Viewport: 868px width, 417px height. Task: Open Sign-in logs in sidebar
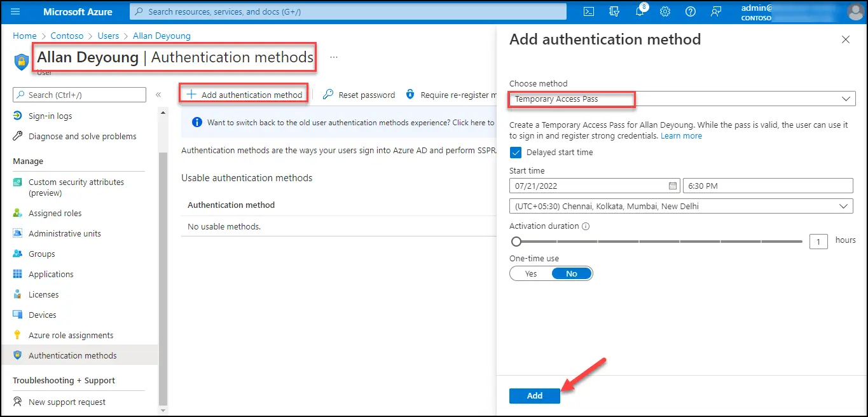(x=50, y=116)
